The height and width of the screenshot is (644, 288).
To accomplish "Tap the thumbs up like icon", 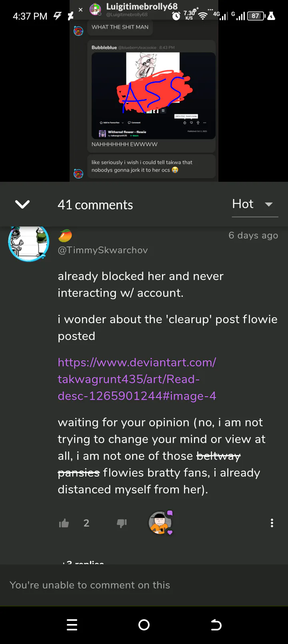I will coord(64,523).
